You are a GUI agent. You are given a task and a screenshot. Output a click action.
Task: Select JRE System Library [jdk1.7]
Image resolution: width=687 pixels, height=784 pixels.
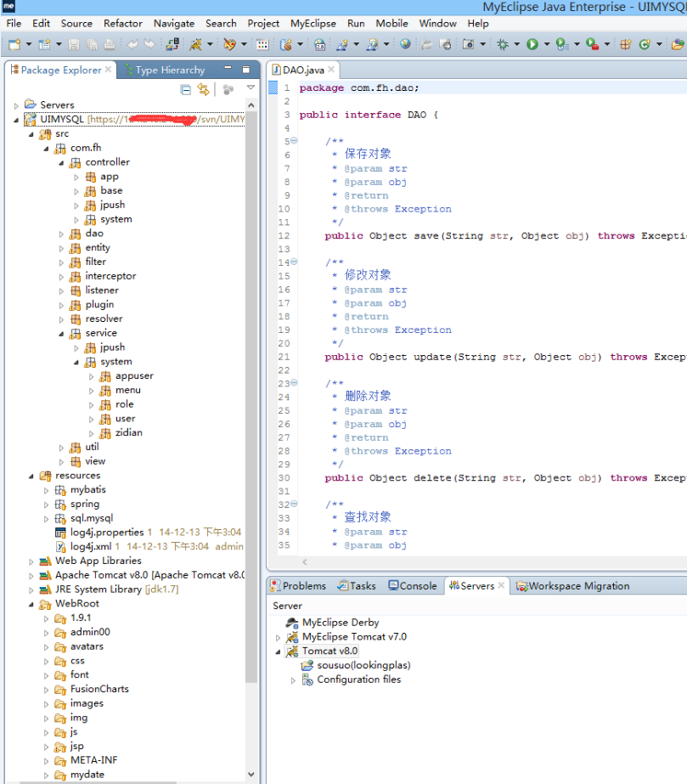point(116,589)
